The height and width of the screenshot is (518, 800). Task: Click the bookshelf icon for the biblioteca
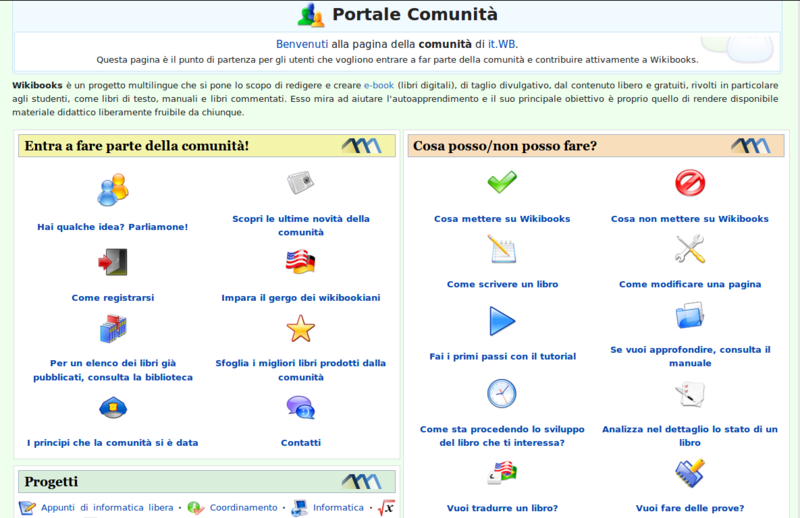click(x=113, y=328)
